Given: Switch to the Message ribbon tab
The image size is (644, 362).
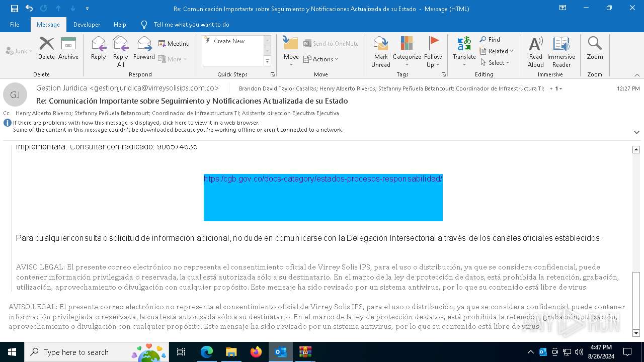Looking at the screenshot, I should (x=48, y=24).
